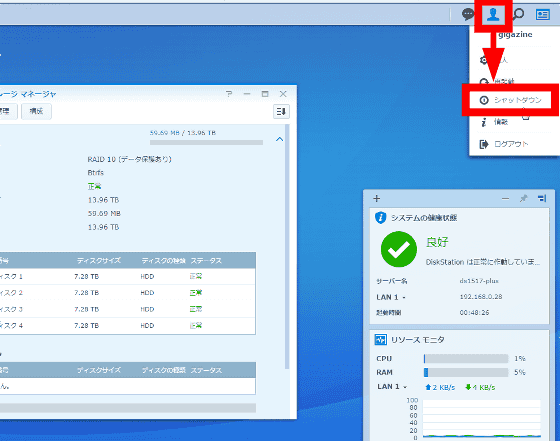Click the configure button in Storage Manager
This screenshot has height=441, width=560.
tap(36, 111)
